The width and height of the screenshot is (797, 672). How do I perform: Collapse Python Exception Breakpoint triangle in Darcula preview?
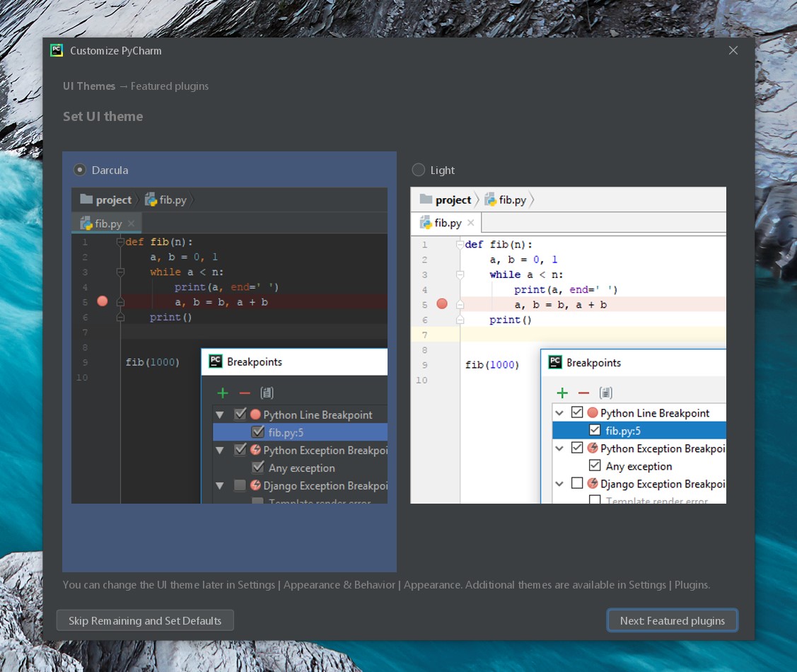click(x=220, y=450)
